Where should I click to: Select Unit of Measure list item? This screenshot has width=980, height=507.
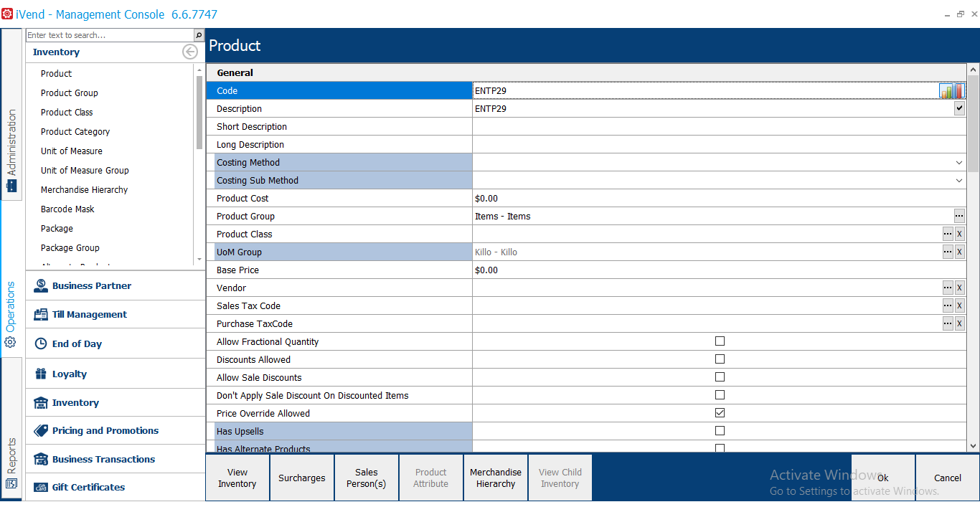click(72, 151)
